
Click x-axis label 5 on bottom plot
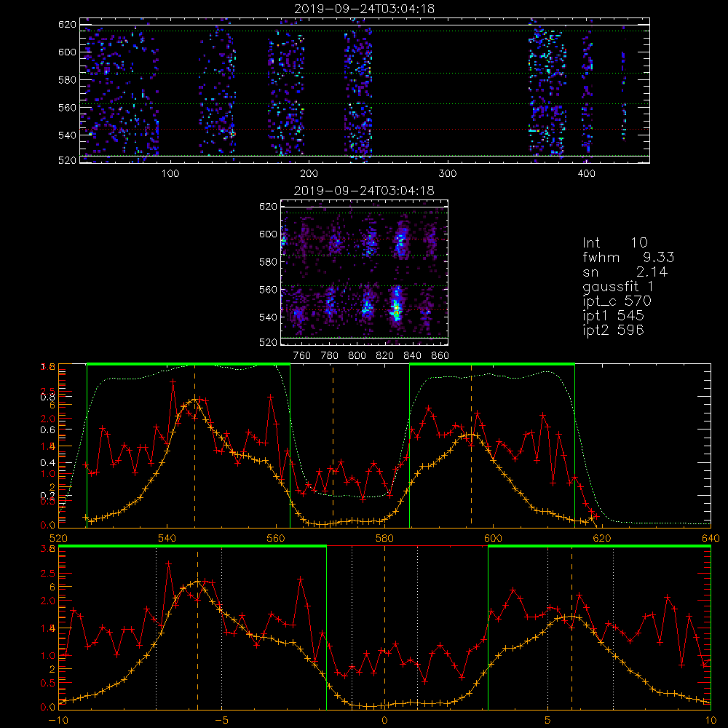tap(548, 720)
